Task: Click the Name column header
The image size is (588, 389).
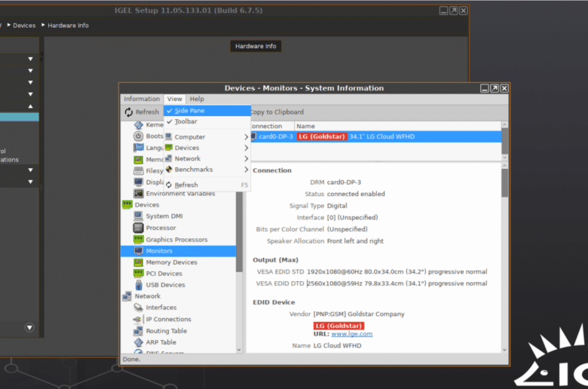Action: [x=397, y=126]
